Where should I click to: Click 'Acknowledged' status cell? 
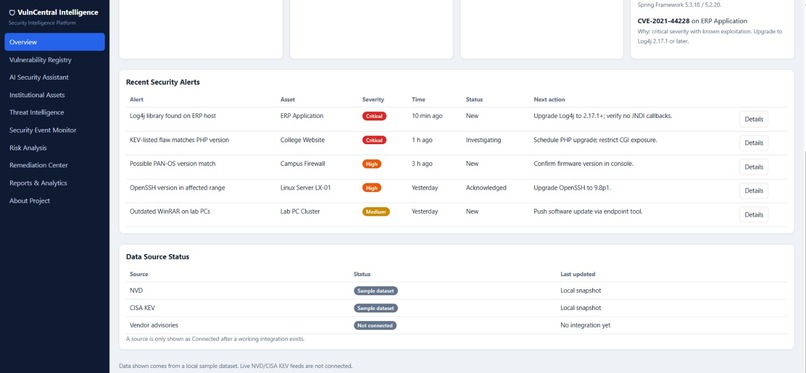point(486,188)
